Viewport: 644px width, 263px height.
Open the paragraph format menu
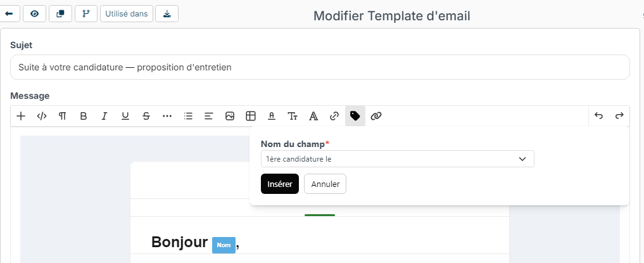63,117
